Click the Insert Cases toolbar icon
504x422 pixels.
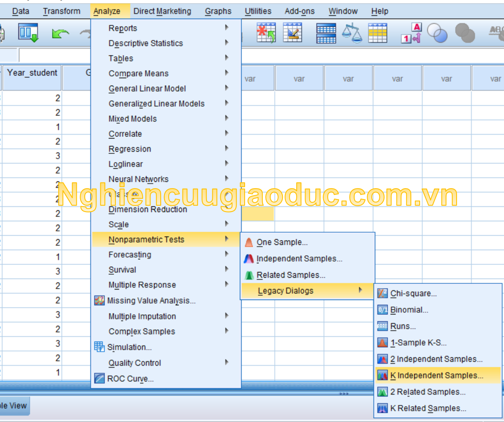pyautogui.click(x=266, y=33)
